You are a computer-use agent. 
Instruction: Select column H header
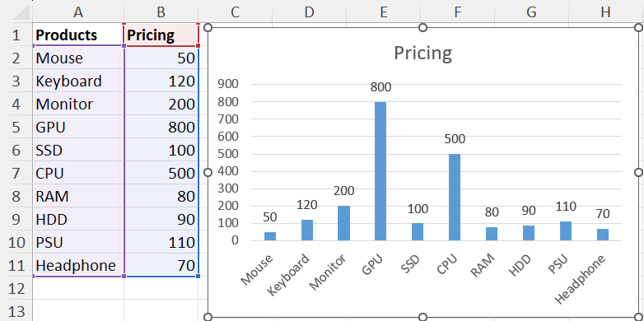606,12
